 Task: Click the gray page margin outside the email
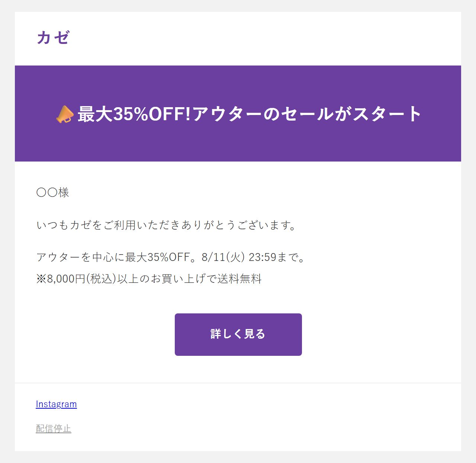pos(7,231)
